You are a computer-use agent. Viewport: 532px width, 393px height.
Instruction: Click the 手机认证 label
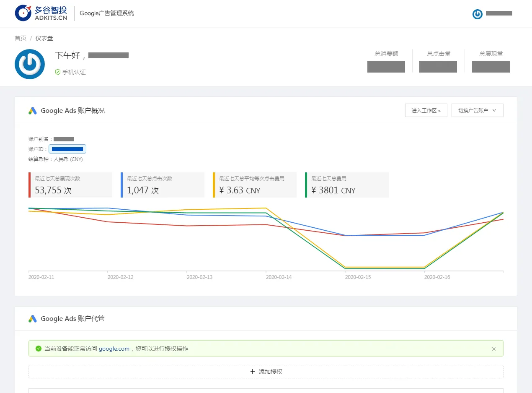74,72
